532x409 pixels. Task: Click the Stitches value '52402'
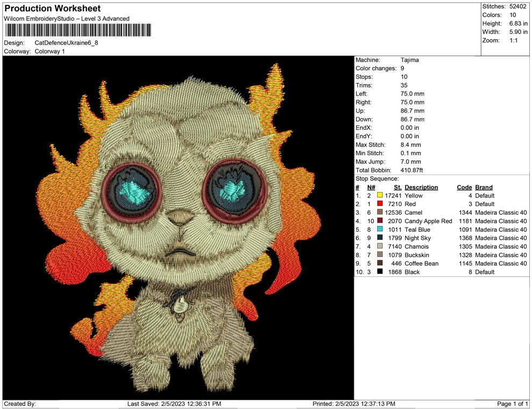coord(517,6)
